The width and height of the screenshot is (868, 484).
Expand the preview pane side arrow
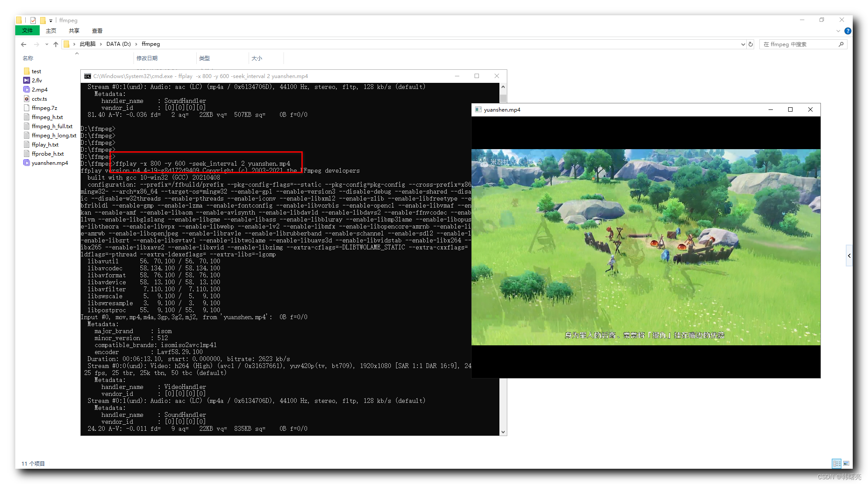click(849, 256)
